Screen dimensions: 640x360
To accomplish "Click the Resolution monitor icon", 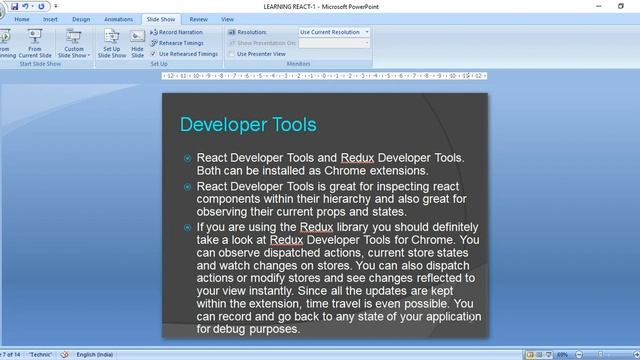I will point(231,32).
